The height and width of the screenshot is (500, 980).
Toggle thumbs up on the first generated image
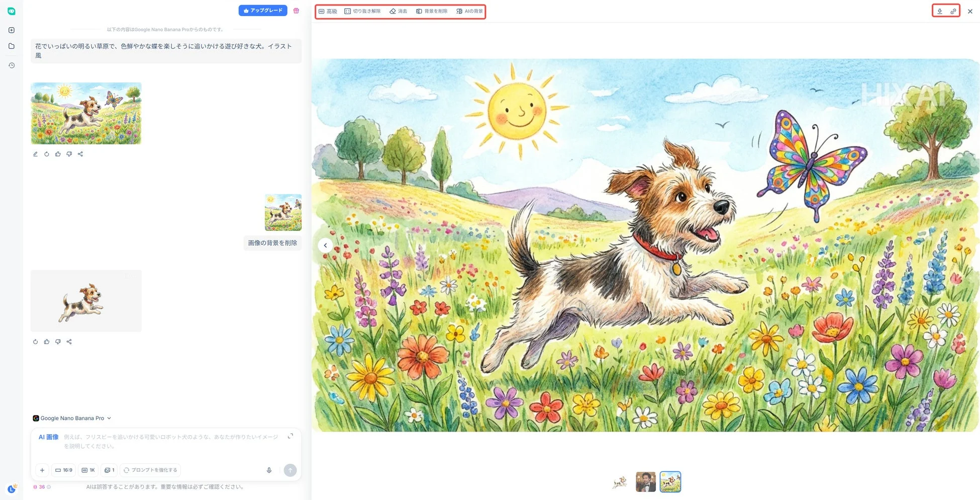(x=58, y=154)
